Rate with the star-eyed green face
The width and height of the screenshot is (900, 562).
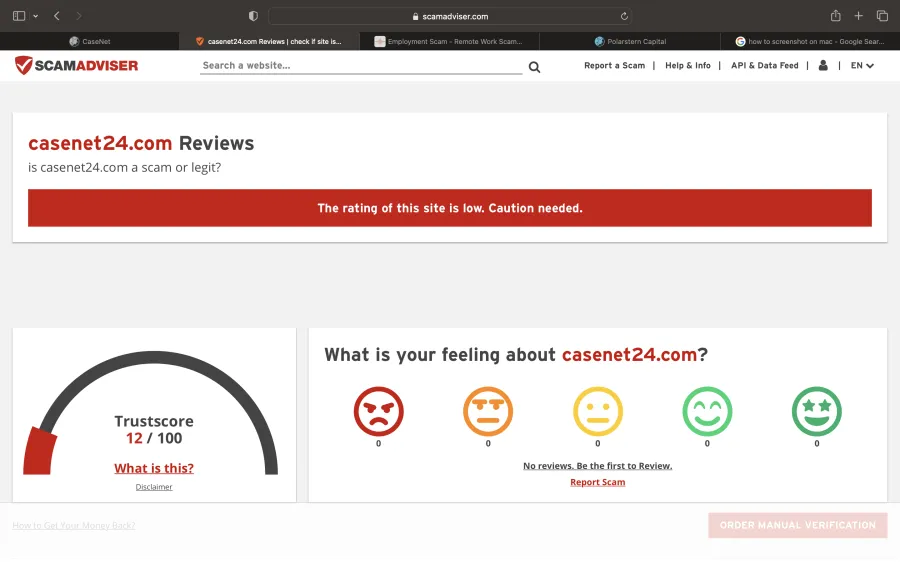coord(817,411)
